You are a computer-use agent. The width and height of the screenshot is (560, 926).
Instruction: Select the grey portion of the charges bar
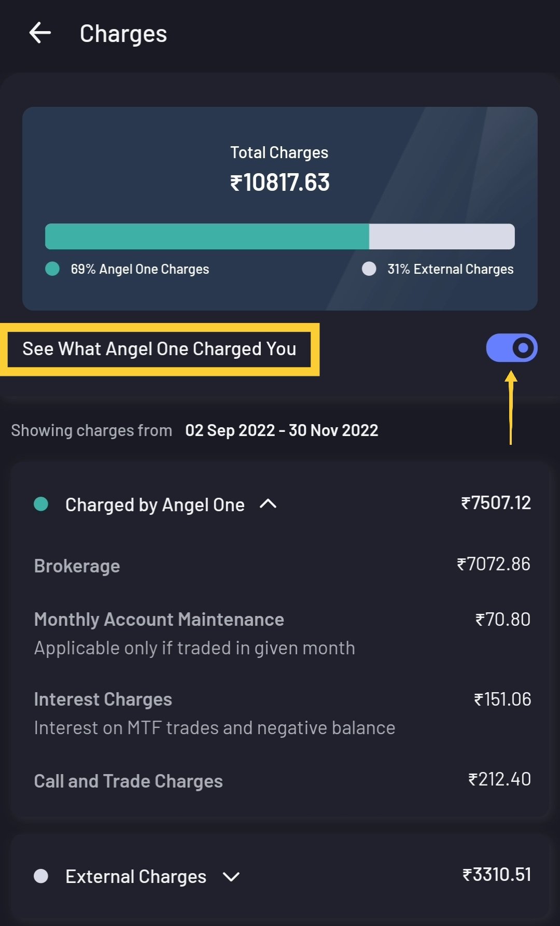tap(442, 236)
